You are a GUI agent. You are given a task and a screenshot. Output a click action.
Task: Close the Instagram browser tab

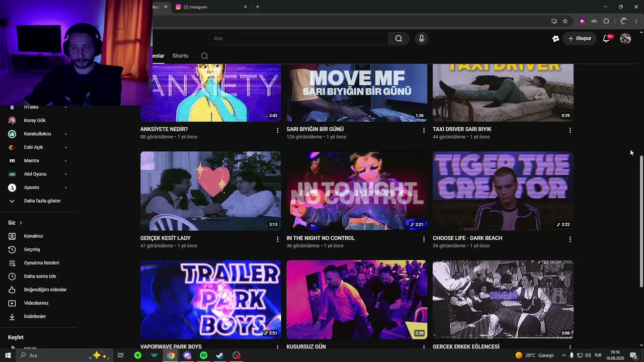pyautogui.click(x=246, y=7)
